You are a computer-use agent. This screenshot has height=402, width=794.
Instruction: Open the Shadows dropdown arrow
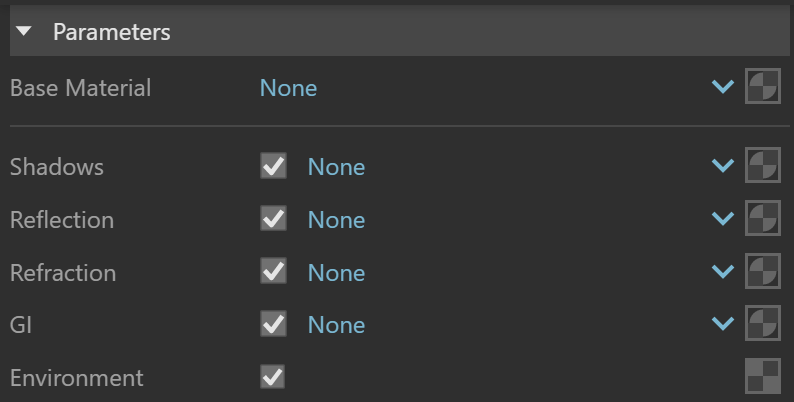click(723, 166)
